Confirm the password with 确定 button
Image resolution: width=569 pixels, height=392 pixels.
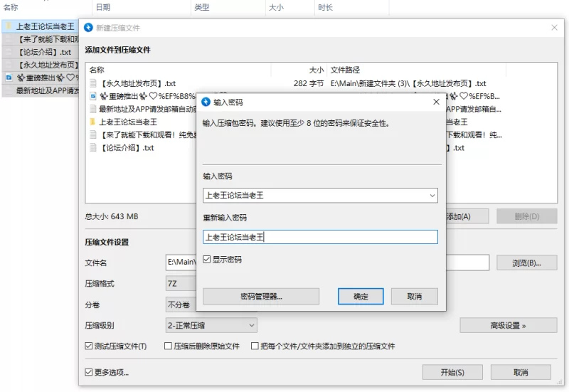pos(361,296)
